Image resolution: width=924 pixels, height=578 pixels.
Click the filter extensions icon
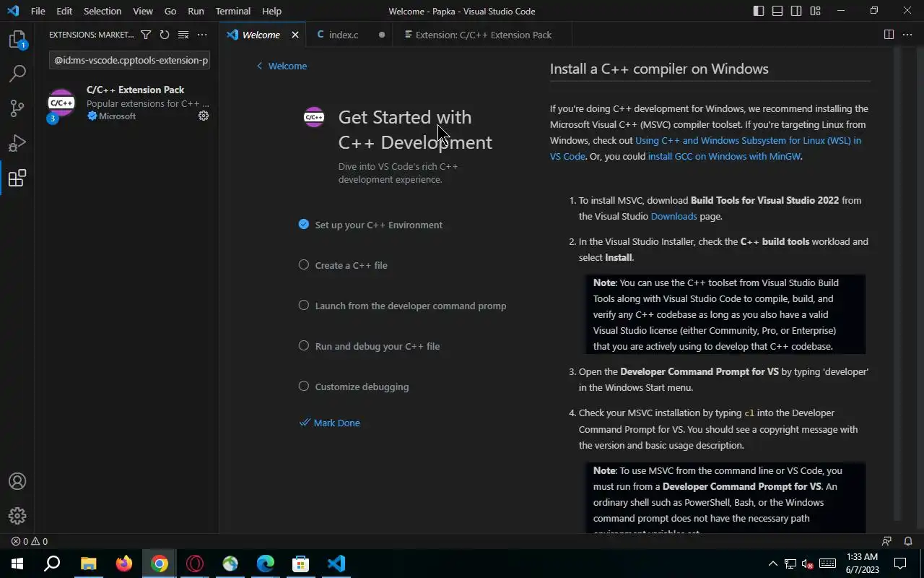click(146, 35)
